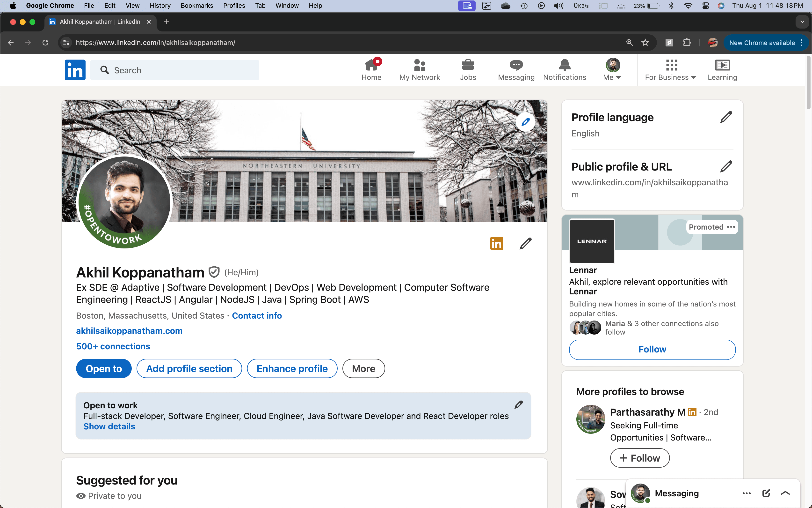Click the LinkedIn Search field

(174, 70)
